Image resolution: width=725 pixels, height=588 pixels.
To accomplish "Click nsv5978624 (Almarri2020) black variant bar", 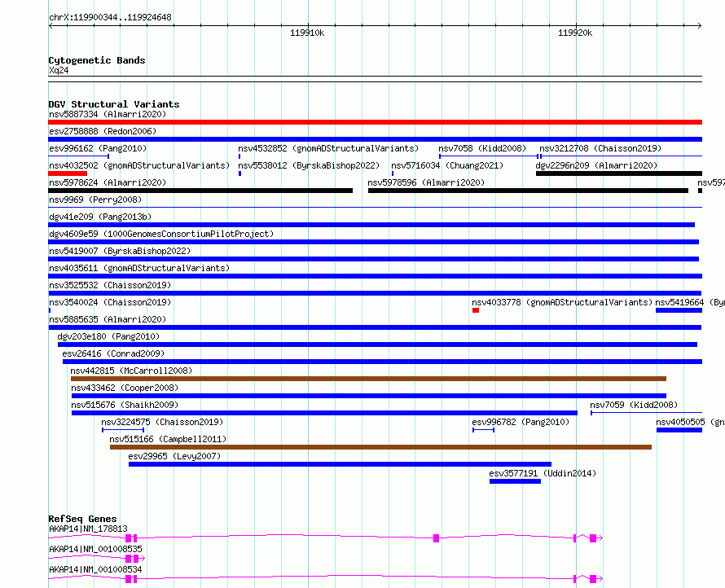I will pos(200,191).
